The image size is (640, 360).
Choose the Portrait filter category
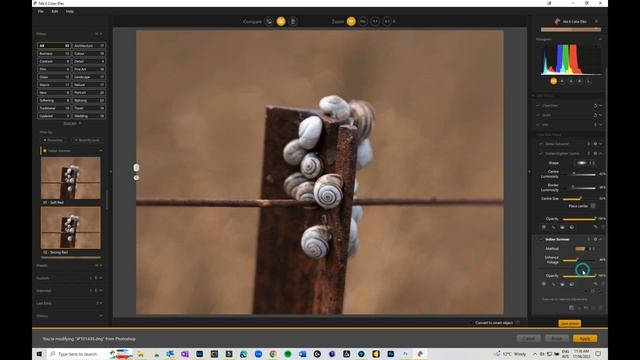tap(89, 93)
